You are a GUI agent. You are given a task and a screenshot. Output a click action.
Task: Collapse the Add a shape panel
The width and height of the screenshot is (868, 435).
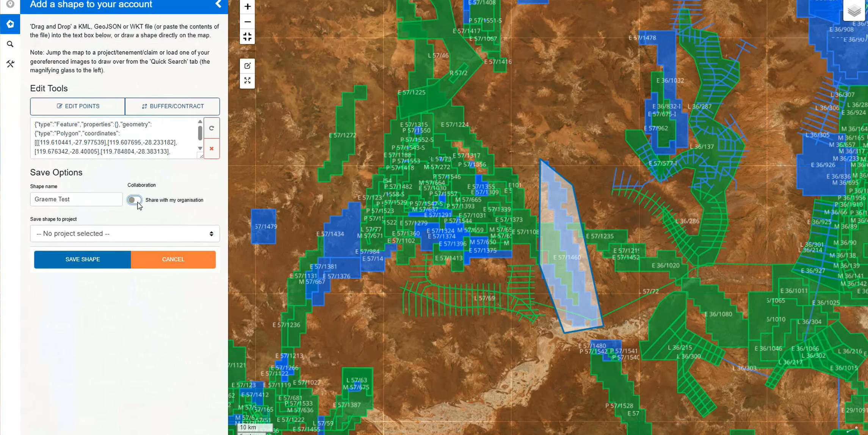[x=218, y=4]
